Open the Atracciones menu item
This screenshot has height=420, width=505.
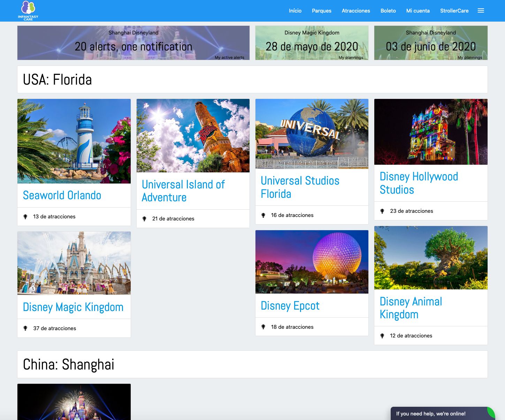click(x=355, y=11)
